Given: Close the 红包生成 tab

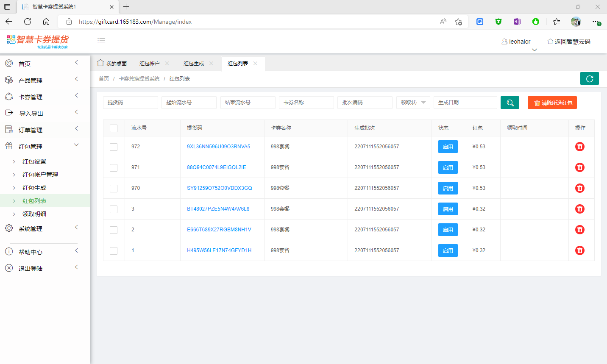Looking at the screenshot, I should (211, 64).
